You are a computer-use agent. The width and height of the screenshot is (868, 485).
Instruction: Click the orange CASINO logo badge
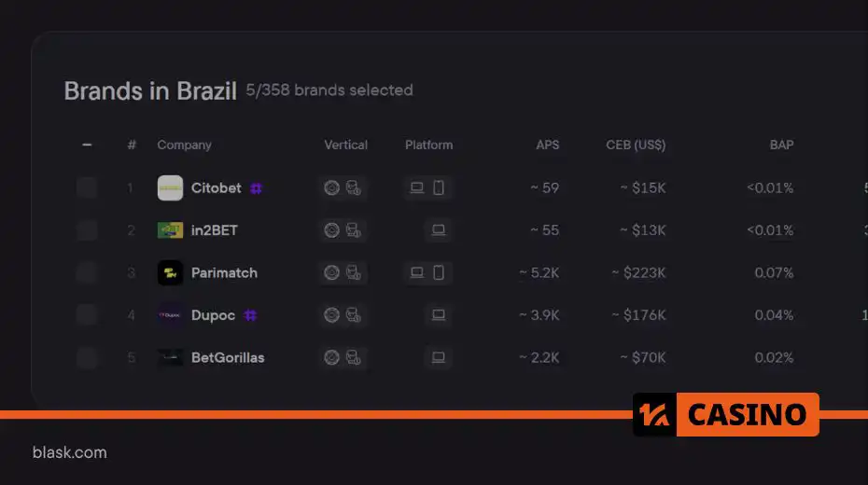pos(726,414)
